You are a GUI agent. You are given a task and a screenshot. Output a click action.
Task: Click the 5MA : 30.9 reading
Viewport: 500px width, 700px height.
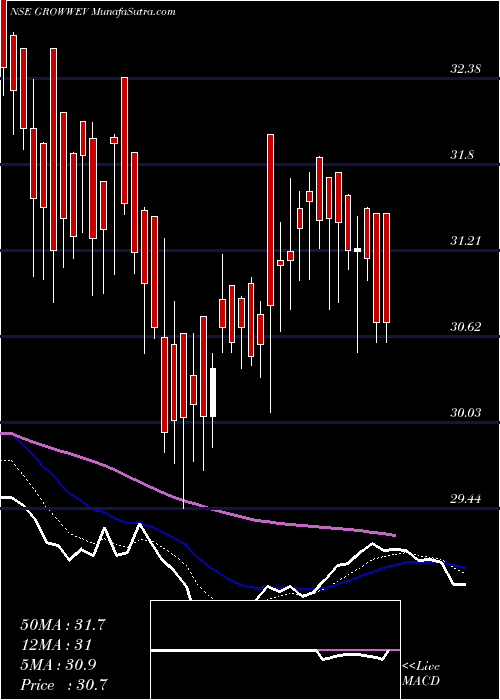point(59,665)
